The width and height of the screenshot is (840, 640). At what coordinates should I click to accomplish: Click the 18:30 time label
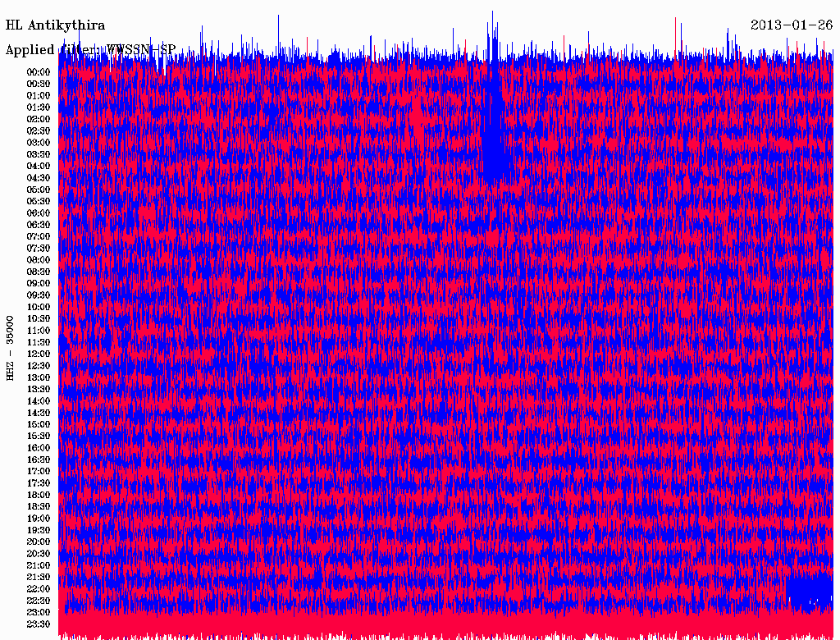click(x=39, y=507)
